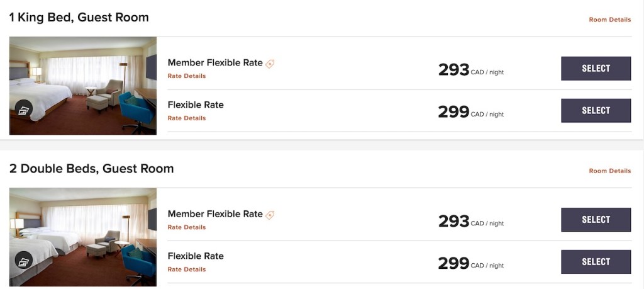This screenshot has width=644, height=289.
Task: Open Room Details for 2 Double Beds room
Action: point(609,171)
